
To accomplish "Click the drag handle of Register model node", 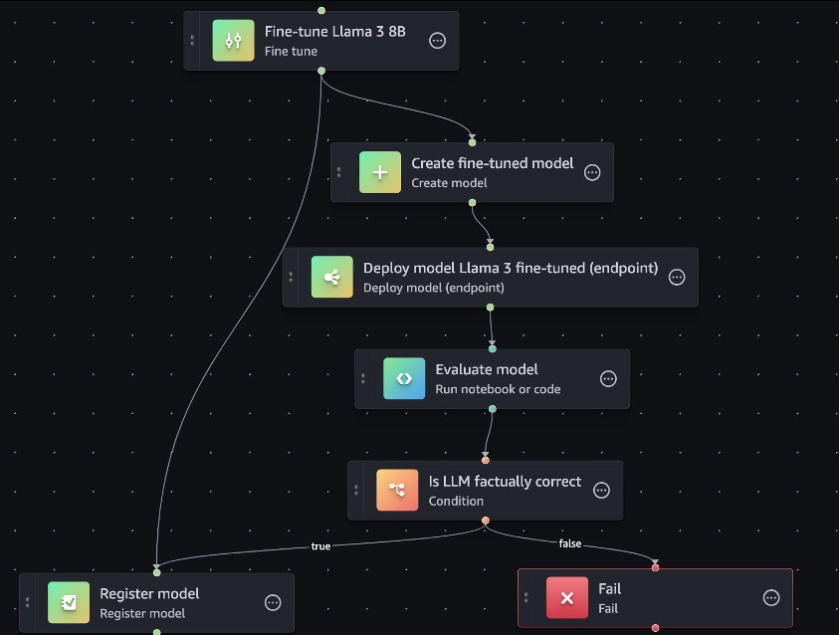I will [x=28, y=603].
